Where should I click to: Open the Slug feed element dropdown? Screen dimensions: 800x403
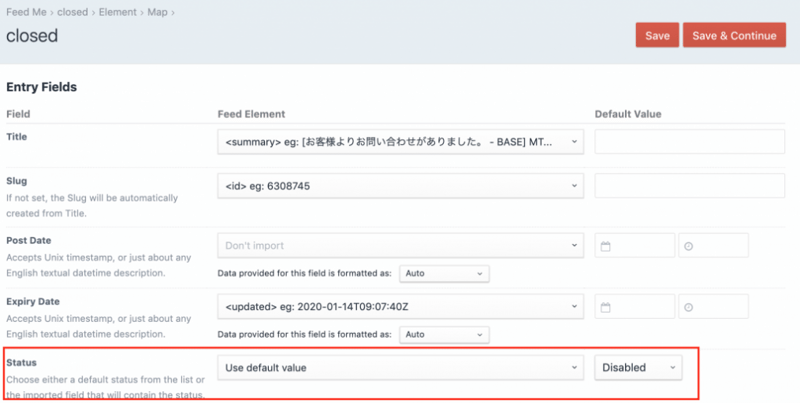pyautogui.click(x=400, y=185)
